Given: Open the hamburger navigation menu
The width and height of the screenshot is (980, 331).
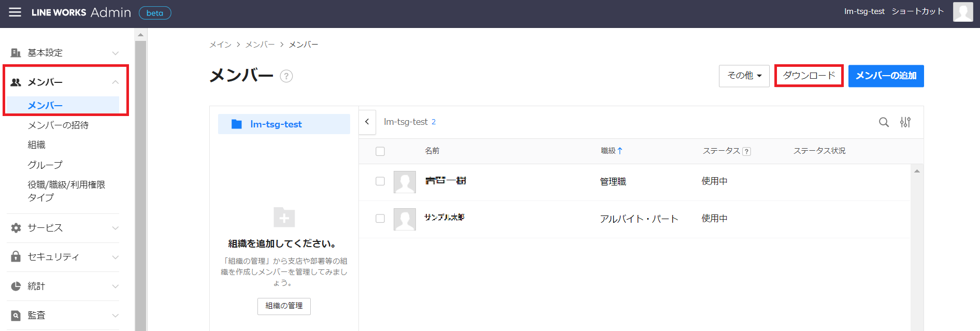Looking at the screenshot, I should tap(15, 12).
